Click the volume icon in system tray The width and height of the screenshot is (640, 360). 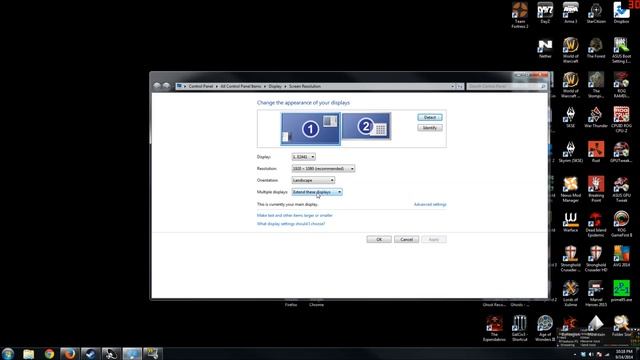click(591, 354)
